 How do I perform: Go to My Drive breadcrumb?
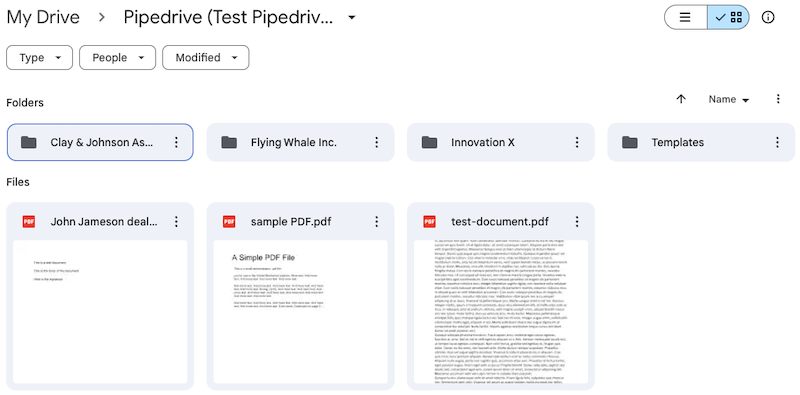(43, 17)
